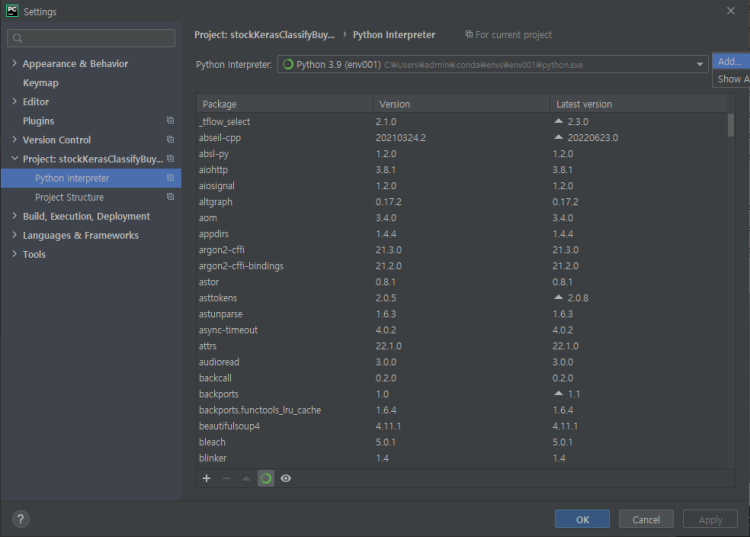This screenshot has width=750, height=537.
Task: Click the upgrade arrow for _tflow_select latest version
Action: pos(558,121)
